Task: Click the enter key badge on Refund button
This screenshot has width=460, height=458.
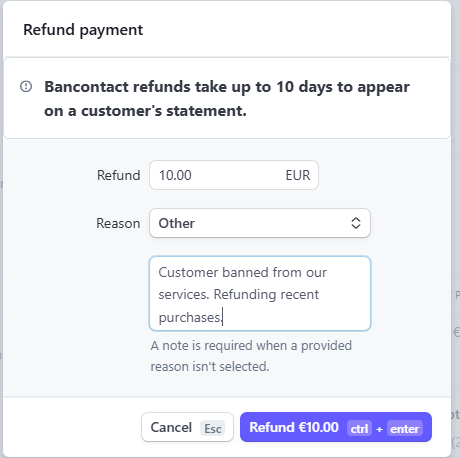Action: tap(405, 428)
